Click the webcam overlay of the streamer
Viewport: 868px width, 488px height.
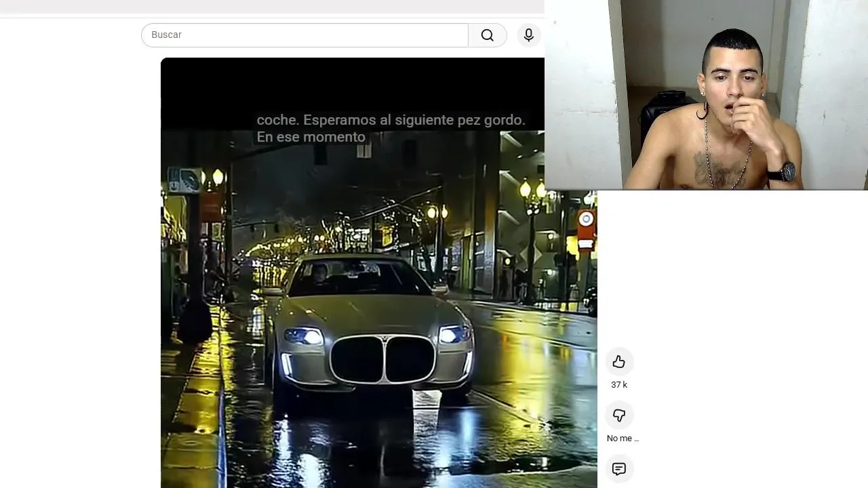[x=706, y=95]
